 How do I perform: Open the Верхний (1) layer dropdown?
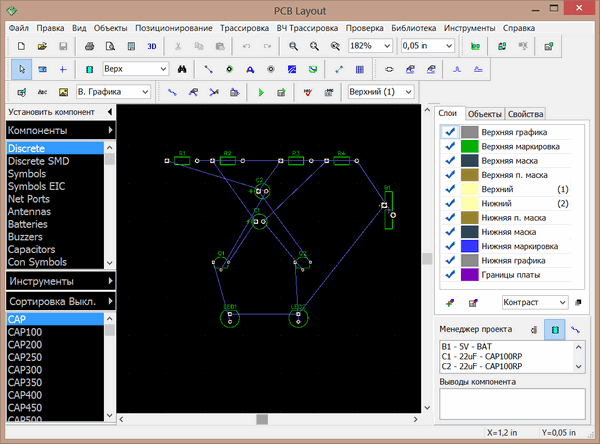[x=408, y=92]
